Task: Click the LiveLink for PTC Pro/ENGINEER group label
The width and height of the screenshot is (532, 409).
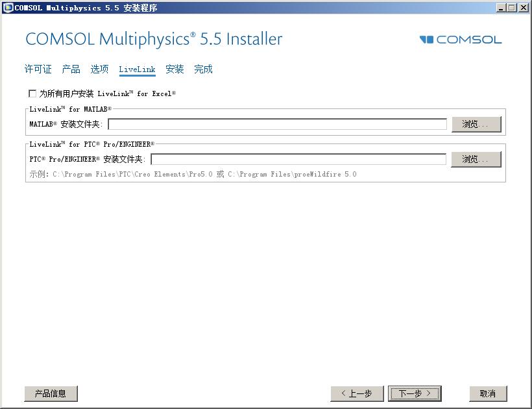Action: (91, 144)
